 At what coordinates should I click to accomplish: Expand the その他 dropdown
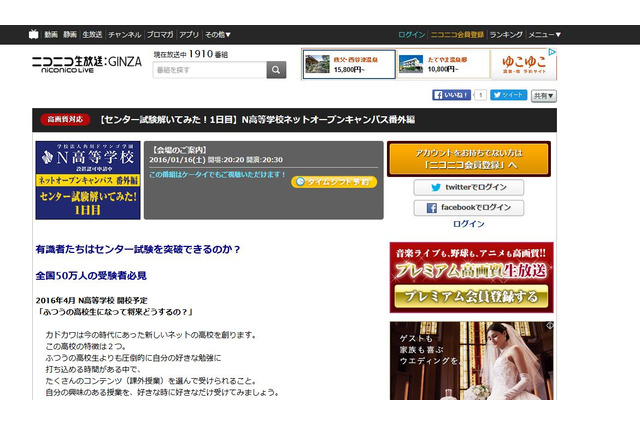[x=218, y=35]
